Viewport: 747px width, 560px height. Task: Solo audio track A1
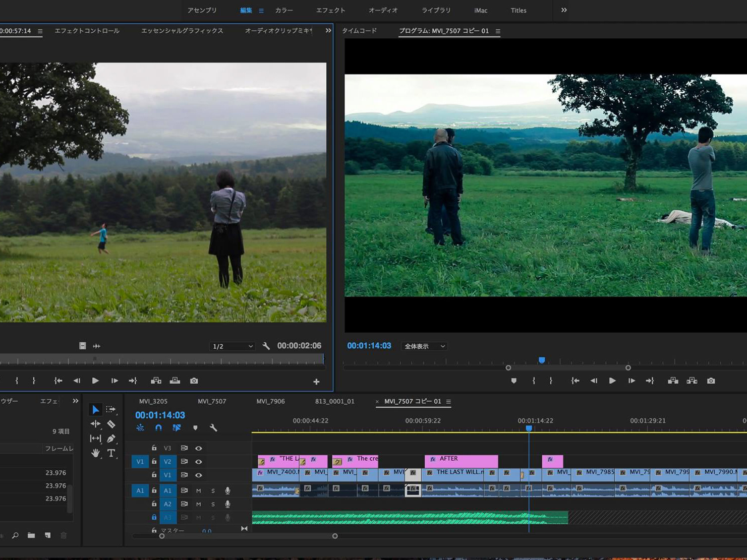pyautogui.click(x=213, y=490)
